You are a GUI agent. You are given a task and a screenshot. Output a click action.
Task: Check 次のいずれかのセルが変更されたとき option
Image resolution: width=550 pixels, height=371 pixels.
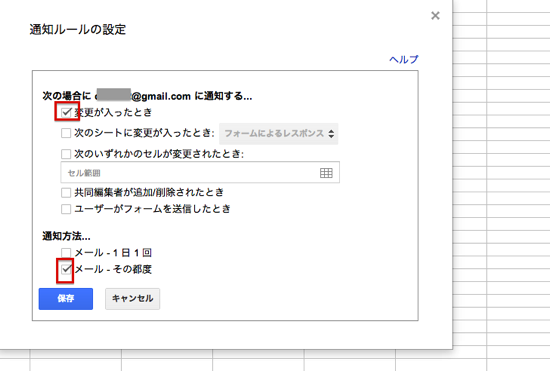[x=66, y=154]
